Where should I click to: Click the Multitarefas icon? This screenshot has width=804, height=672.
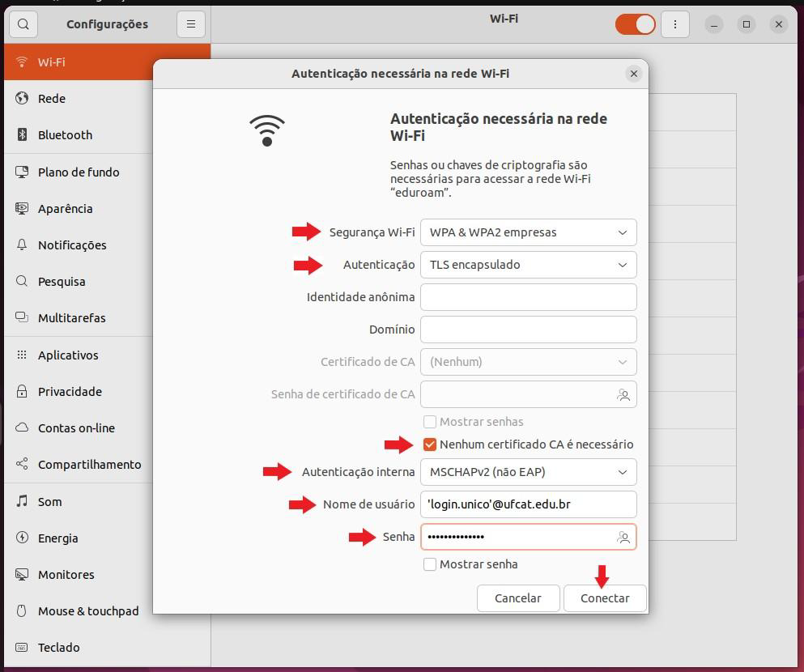coord(22,318)
